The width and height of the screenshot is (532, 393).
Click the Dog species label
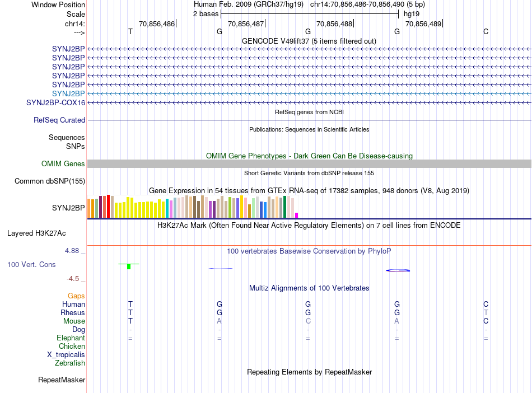click(78, 330)
